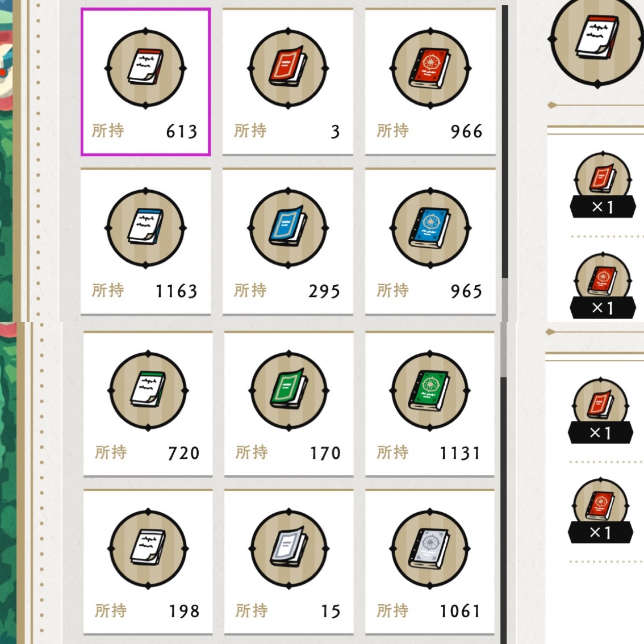Select the white memo pad with 198 owned
644x644 pixels.
point(148,562)
